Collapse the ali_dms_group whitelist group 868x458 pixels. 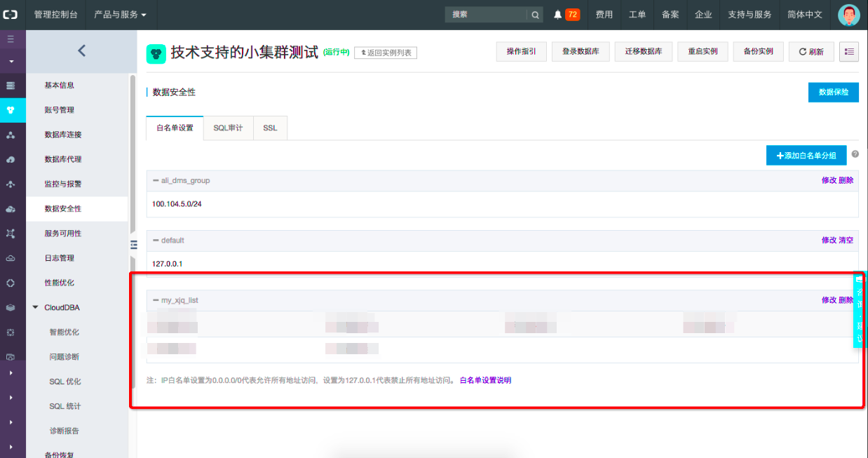pyautogui.click(x=156, y=180)
